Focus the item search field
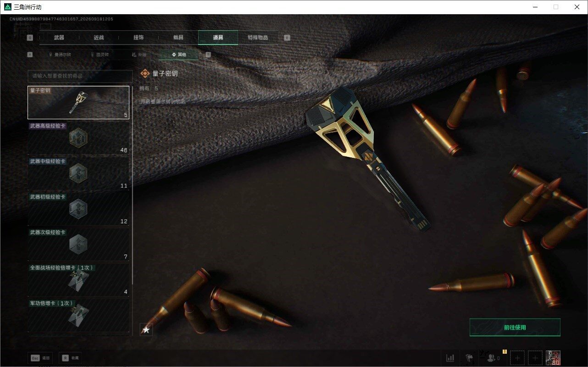This screenshot has width=588, height=367. (80, 76)
